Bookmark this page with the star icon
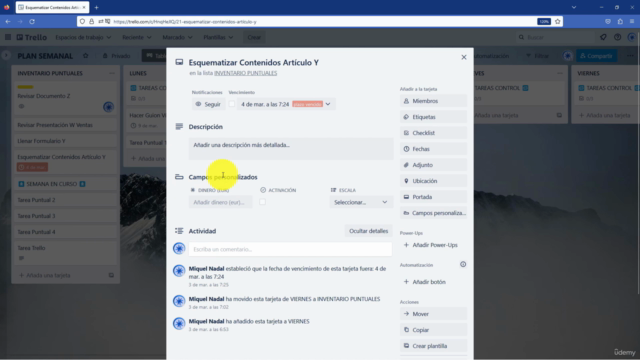This screenshot has width=640, height=360. 558,22
